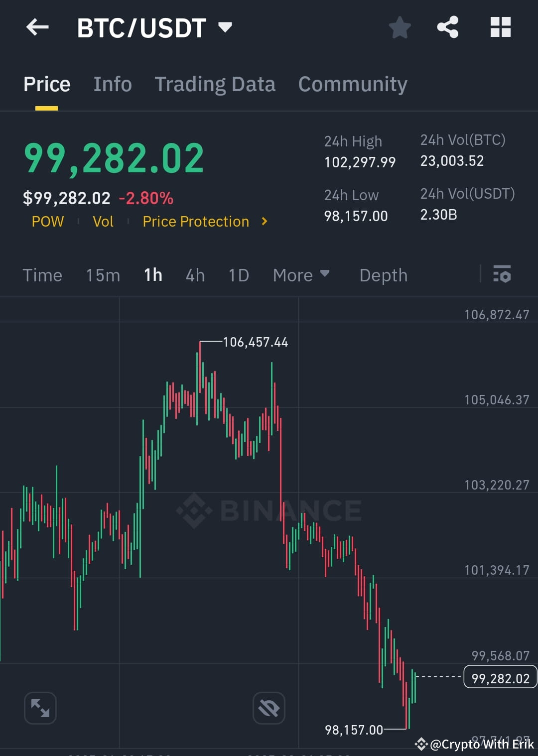Toggle the POW tag display
The image size is (538, 756).
(x=47, y=222)
